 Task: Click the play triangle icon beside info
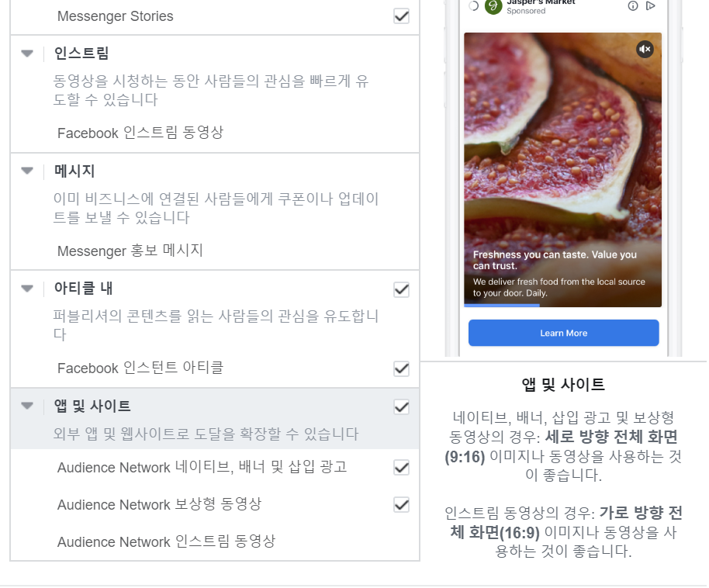650,6
